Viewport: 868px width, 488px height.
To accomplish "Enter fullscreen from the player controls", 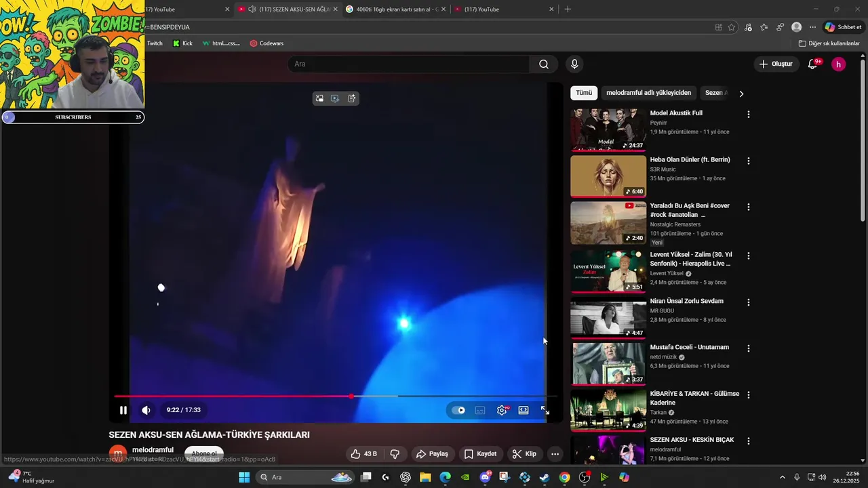I will 545,410.
